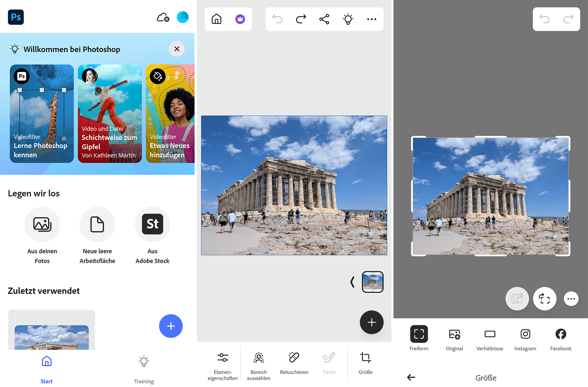Expand more crop options ellipsis button
Image resolution: width=588 pixels, height=387 pixels.
(571, 299)
